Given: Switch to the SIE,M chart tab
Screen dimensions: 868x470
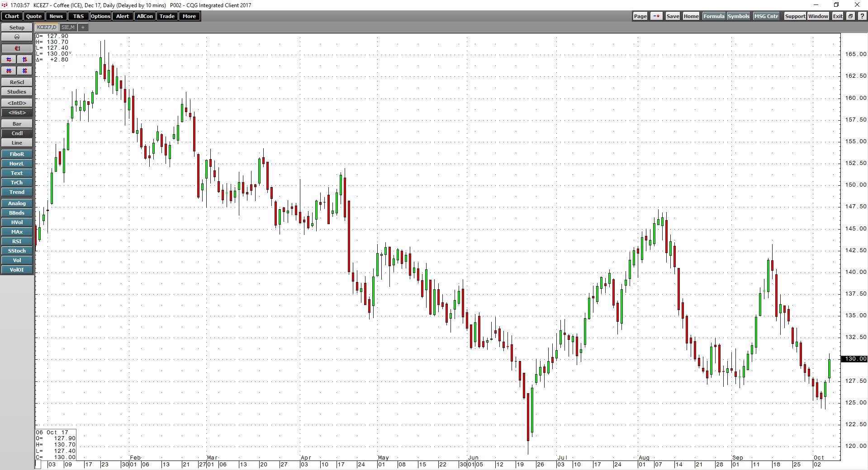Looking at the screenshot, I should click(x=68, y=28).
